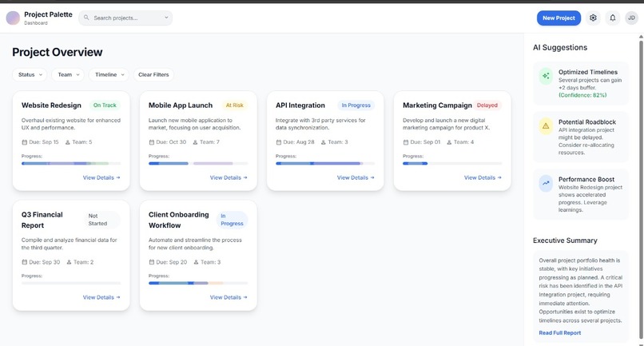The width and height of the screenshot is (644, 346).
Task: Click team icon on Website Redesign card
Action: click(68, 142)
